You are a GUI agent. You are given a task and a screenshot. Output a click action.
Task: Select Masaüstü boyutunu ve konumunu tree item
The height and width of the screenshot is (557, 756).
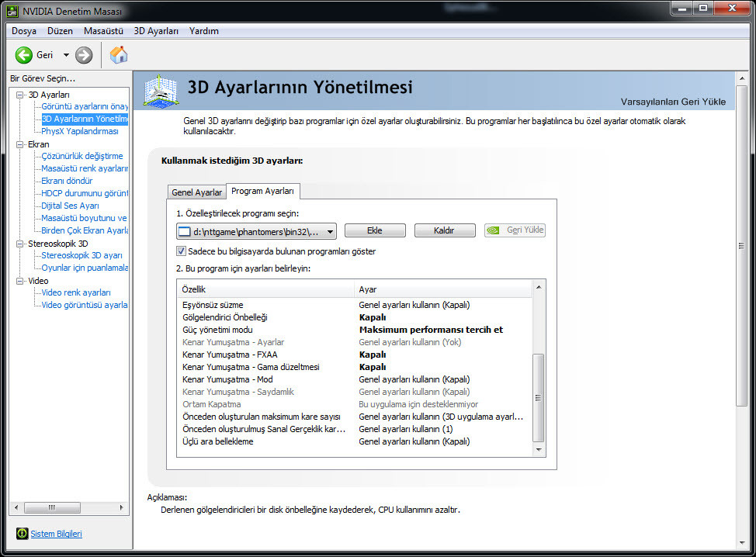[x=85, y=218]
